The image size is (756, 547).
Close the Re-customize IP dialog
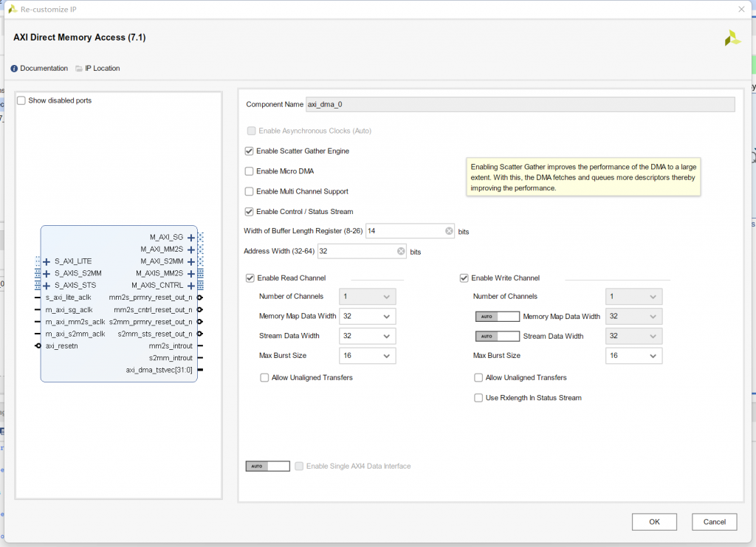click(741, 9)
